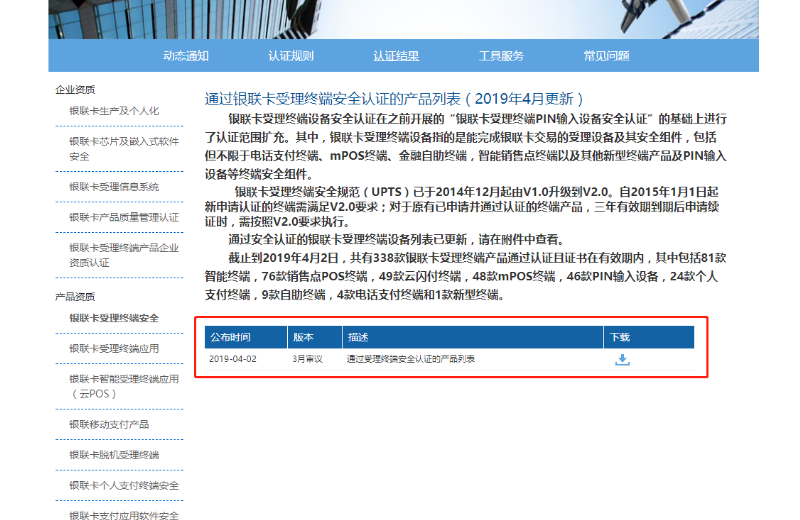Open 动态通知 navigation menu
The width and height of the screenshot is (800, 520).
click(x=186, y=56)
